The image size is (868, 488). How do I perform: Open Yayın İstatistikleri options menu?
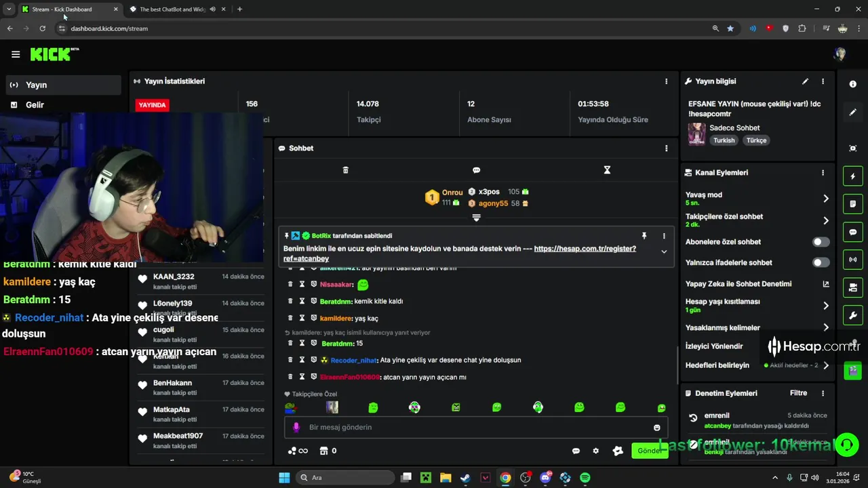click(x=666, y=81)
